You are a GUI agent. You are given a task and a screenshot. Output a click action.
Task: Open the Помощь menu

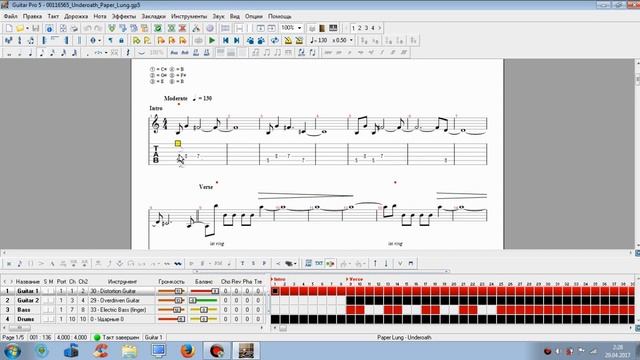[x=280, y=16]
